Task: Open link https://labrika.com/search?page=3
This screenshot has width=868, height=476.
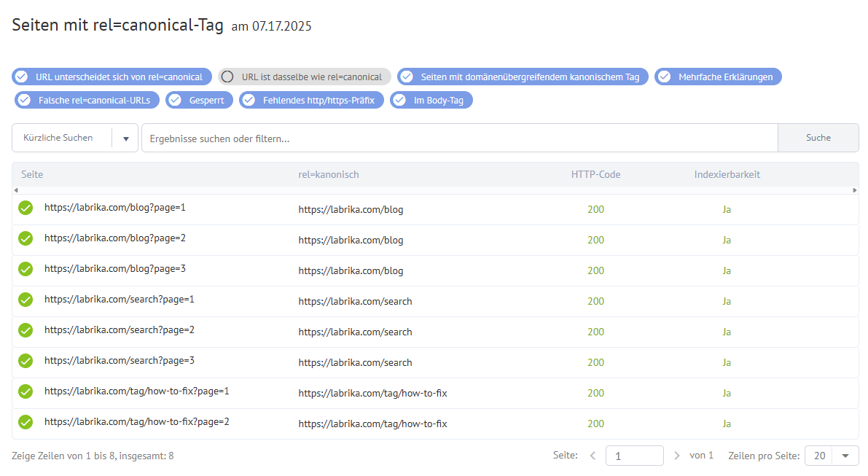Action: (119, 360)
